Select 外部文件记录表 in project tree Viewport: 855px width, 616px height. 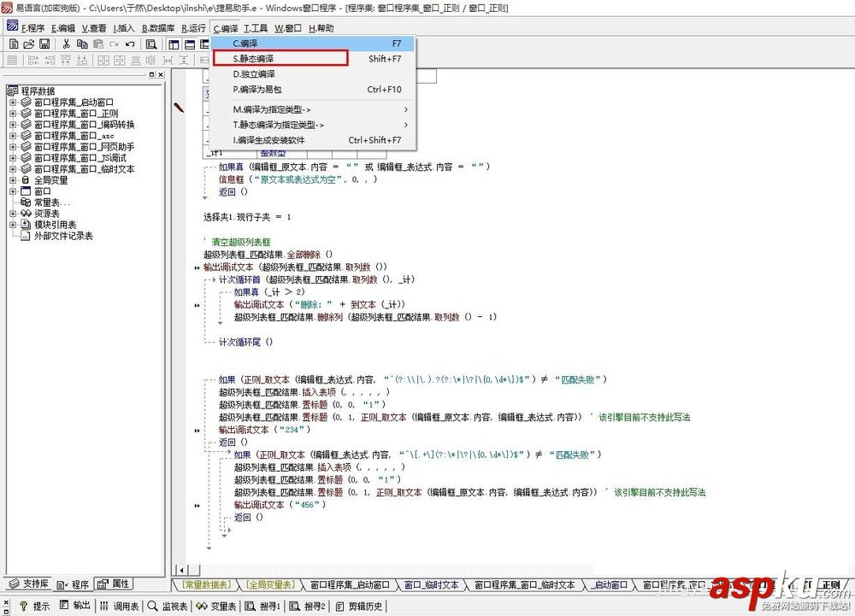point(63,236)
